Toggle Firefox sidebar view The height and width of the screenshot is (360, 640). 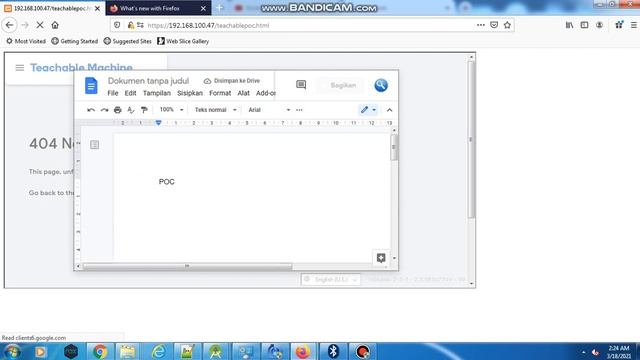point(584,25)
